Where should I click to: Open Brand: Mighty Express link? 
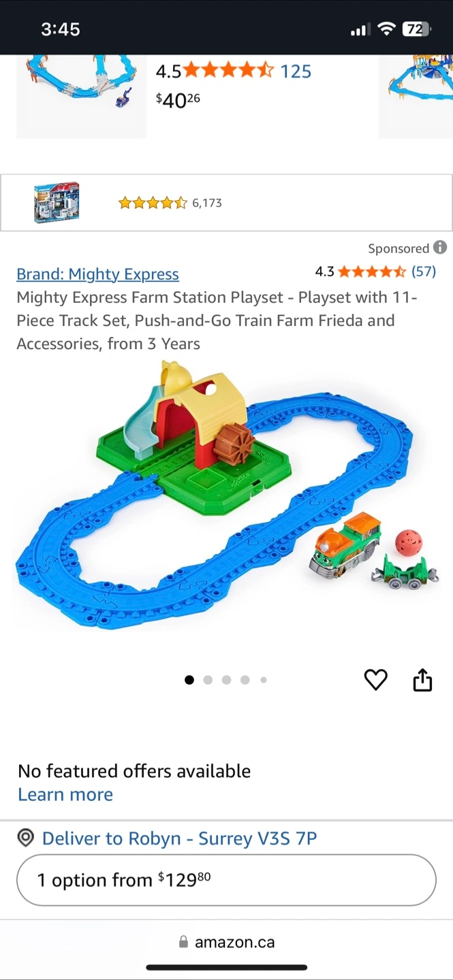(x=98, y=274)
